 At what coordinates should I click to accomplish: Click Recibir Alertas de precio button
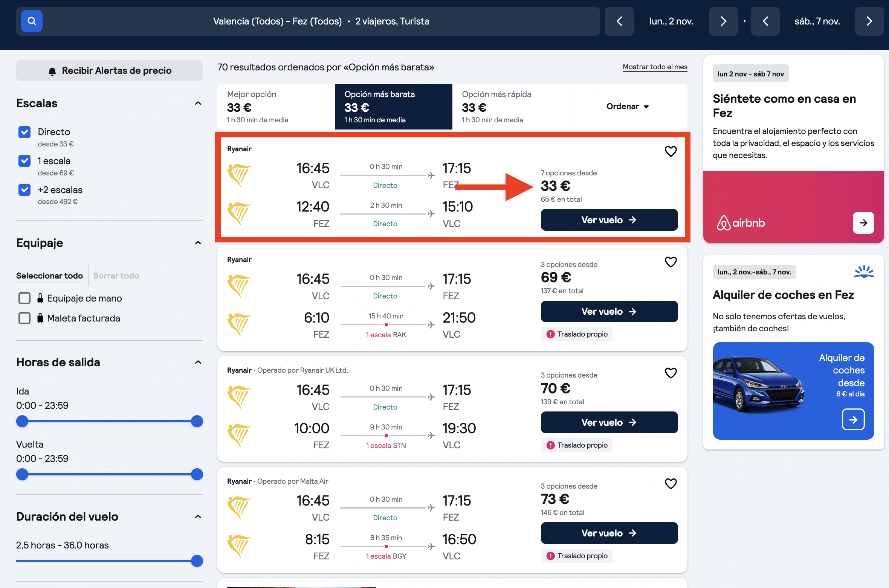pos(110,70)
